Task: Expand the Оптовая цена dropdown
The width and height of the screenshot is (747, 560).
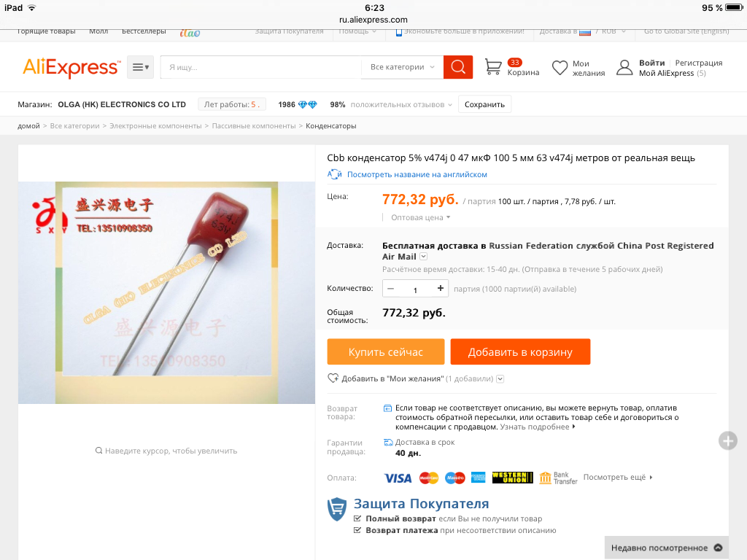Action: click(421, 217)
